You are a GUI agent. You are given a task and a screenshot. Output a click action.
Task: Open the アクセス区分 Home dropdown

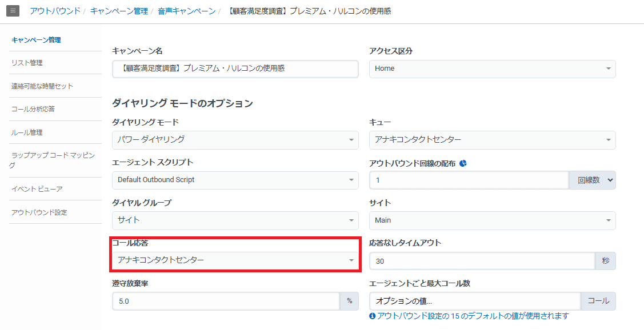(x=492, y=69)
